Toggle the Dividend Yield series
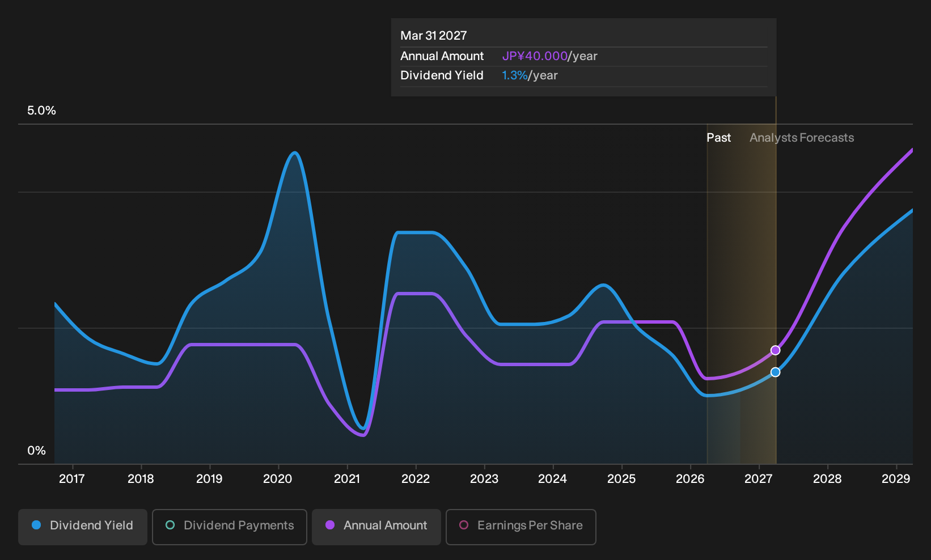The width and height of the screenshot is (931, 560). pyautogui.click(x=83, y=527)
